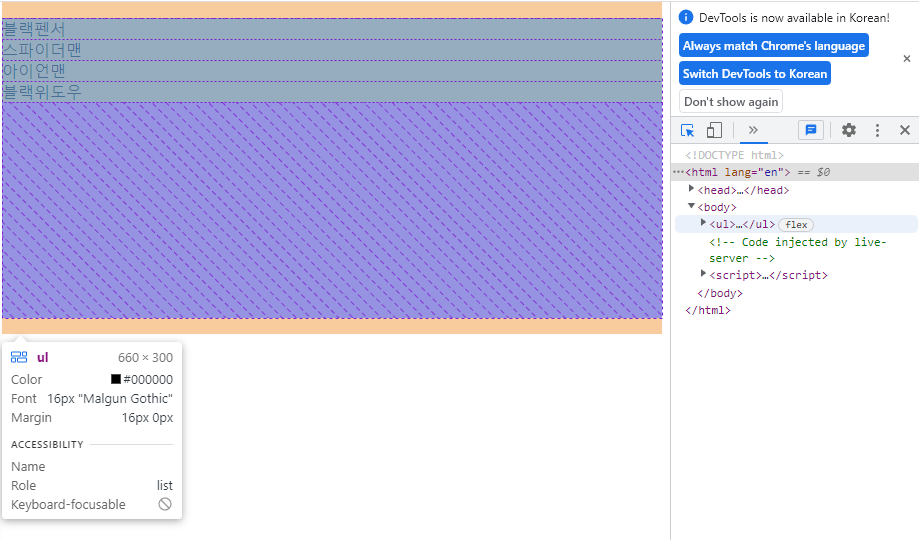This screenshot has height=540, width=919.
Task: Open the DevTools three-dot customize menu
Action: (877, 130)
